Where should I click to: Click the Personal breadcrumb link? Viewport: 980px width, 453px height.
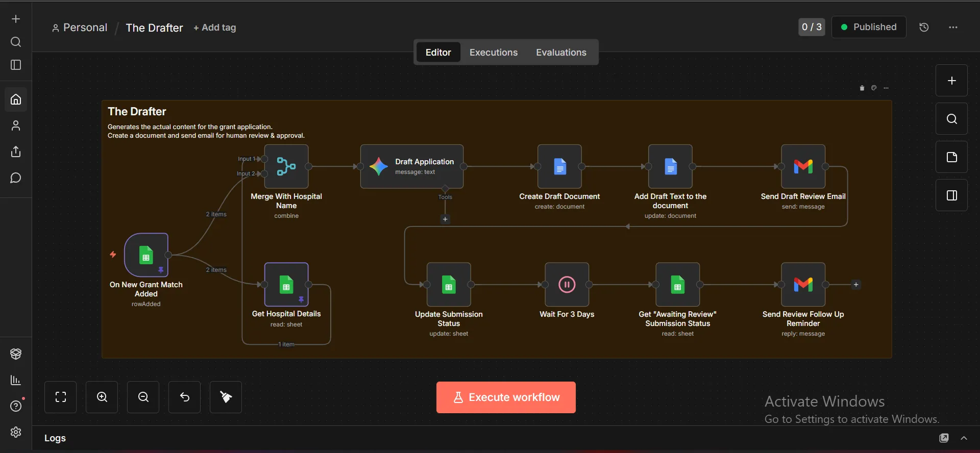(x=80, y=28)
